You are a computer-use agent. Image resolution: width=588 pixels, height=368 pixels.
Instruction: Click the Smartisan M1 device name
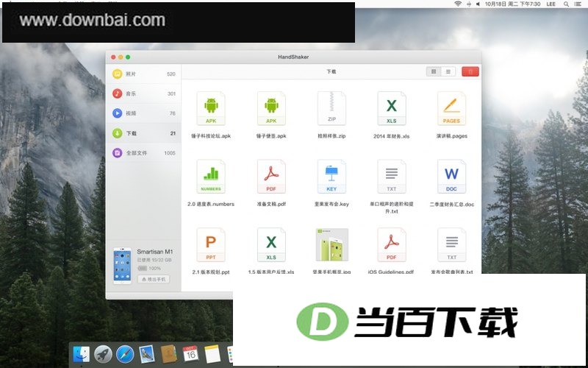tap(155, 252)
